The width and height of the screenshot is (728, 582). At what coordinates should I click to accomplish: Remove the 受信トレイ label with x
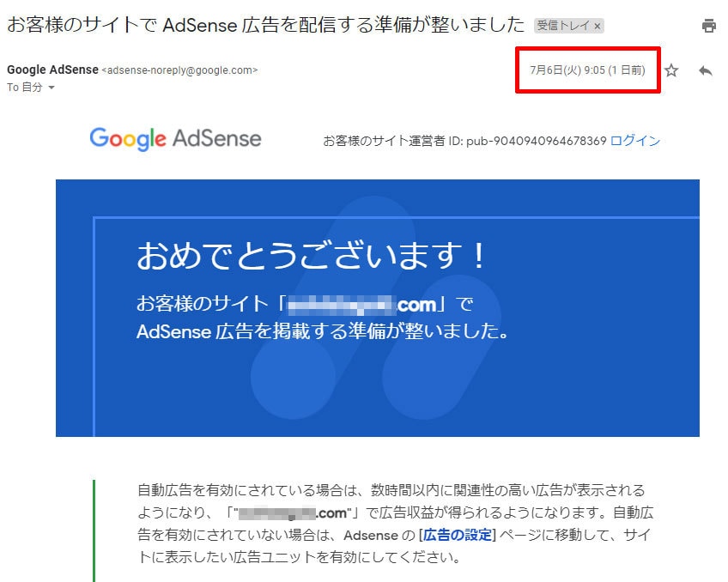click(x=598, y=26)
